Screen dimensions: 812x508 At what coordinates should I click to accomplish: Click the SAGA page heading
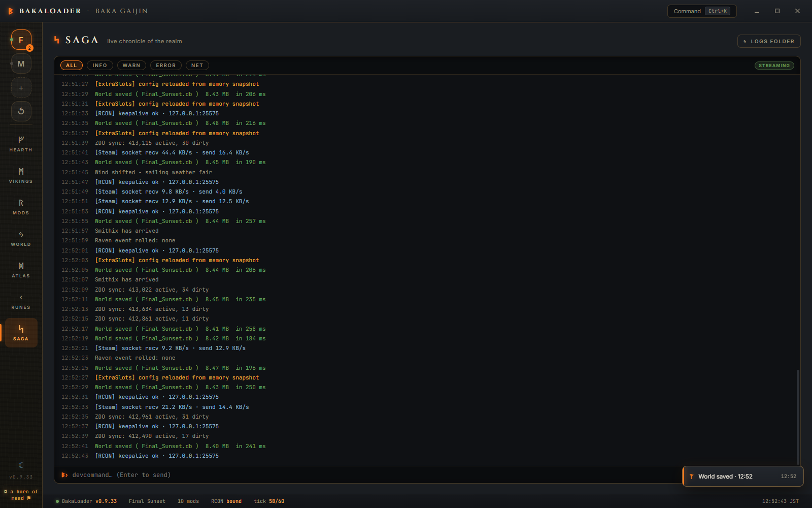[x=82, y=40]
